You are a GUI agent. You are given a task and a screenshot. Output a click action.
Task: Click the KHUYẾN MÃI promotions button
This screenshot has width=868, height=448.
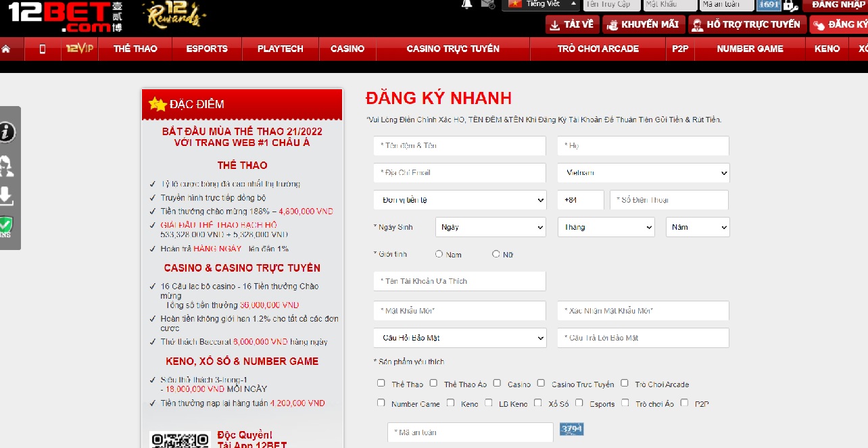[x=644, y=24]
